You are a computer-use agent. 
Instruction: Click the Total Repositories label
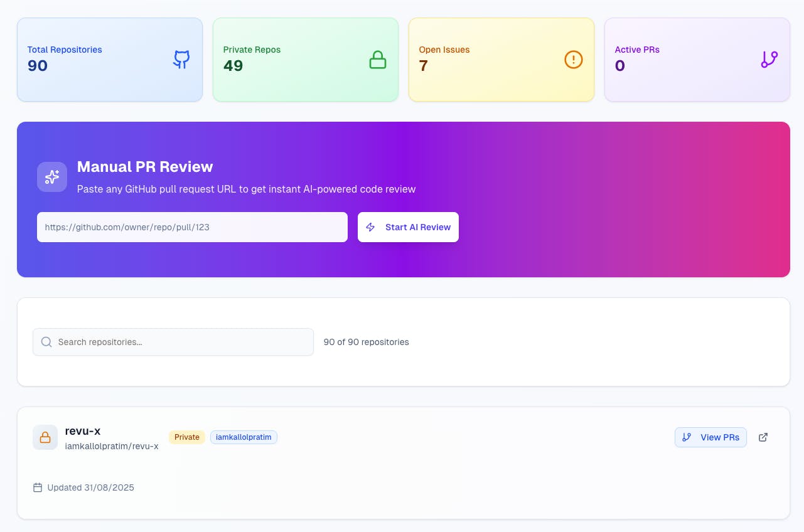[x=65, y=50]
